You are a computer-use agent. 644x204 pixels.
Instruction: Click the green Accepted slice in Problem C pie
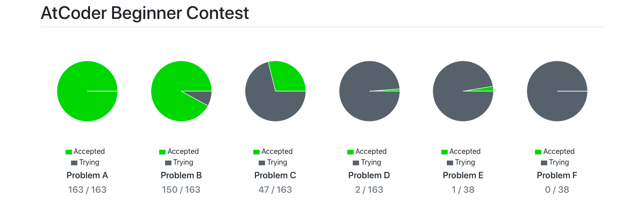coord(289,77)
